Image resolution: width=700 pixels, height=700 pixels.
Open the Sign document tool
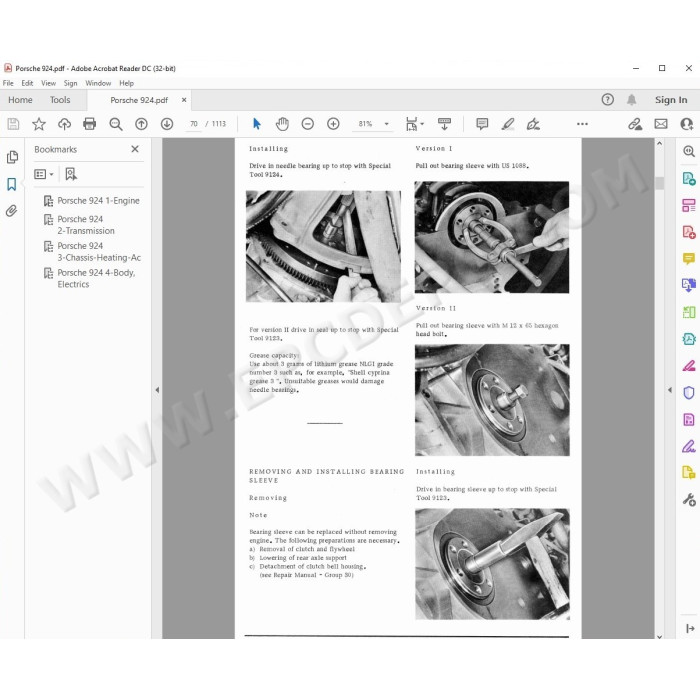pyautogui.click(x=533, y=124)
